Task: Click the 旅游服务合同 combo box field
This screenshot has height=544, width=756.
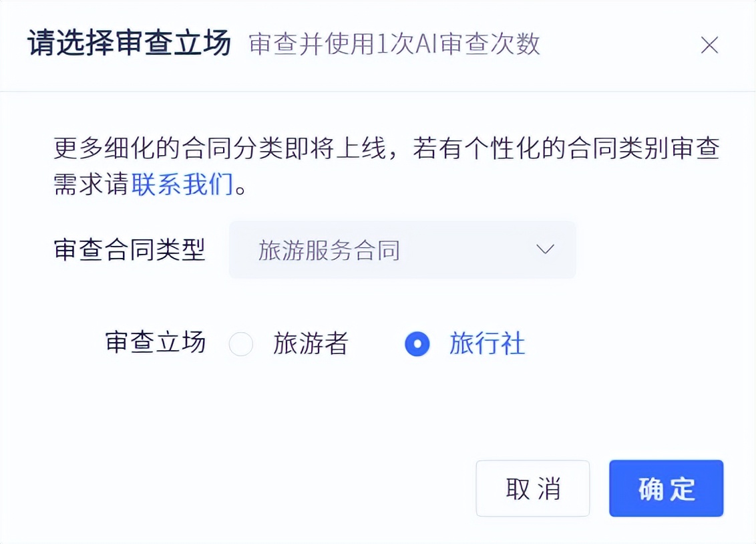Action: [402, 249]
